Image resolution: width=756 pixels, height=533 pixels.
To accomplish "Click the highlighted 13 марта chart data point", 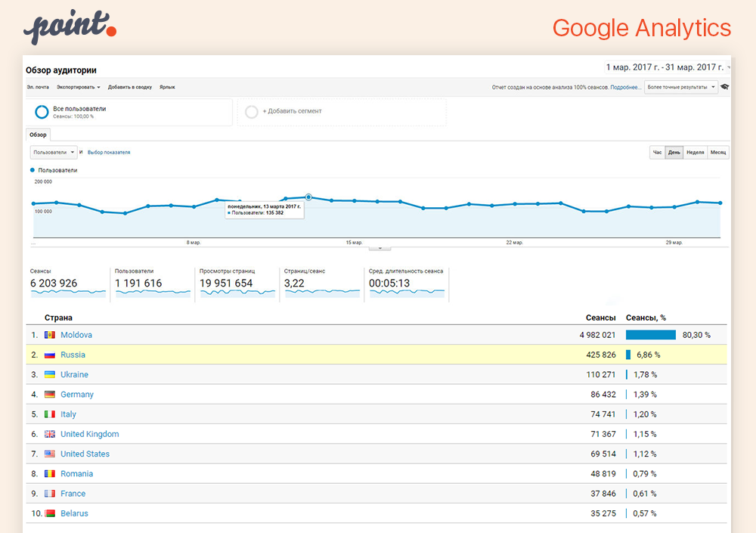I will (308, 197).
